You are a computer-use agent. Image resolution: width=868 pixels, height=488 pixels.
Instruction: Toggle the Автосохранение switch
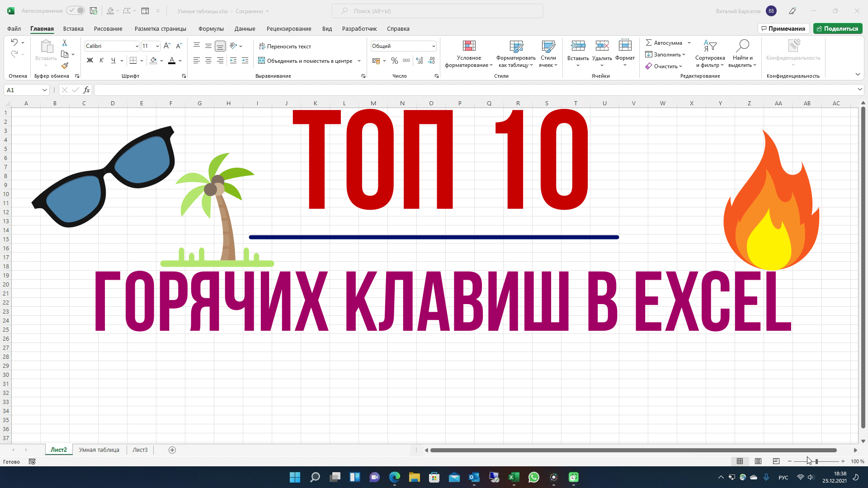point(75,10)
